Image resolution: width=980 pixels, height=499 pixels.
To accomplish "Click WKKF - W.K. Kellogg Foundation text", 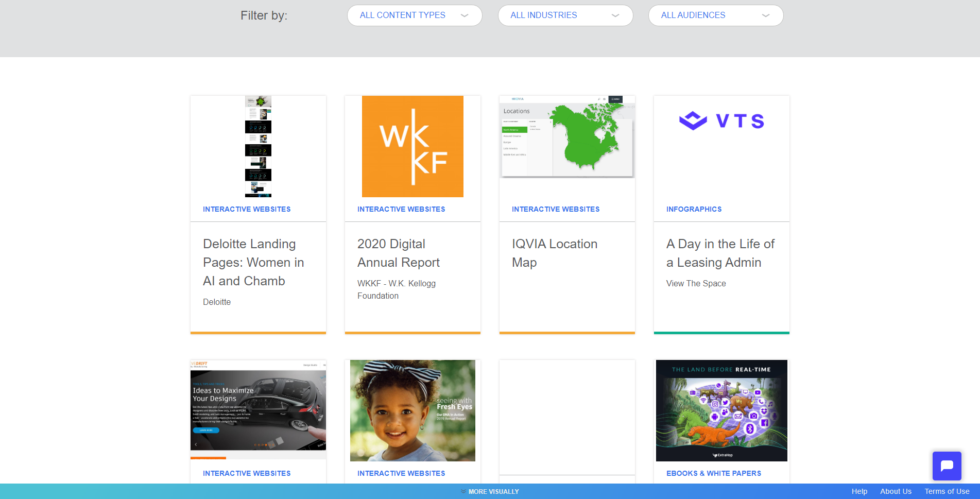I will 397,289.
